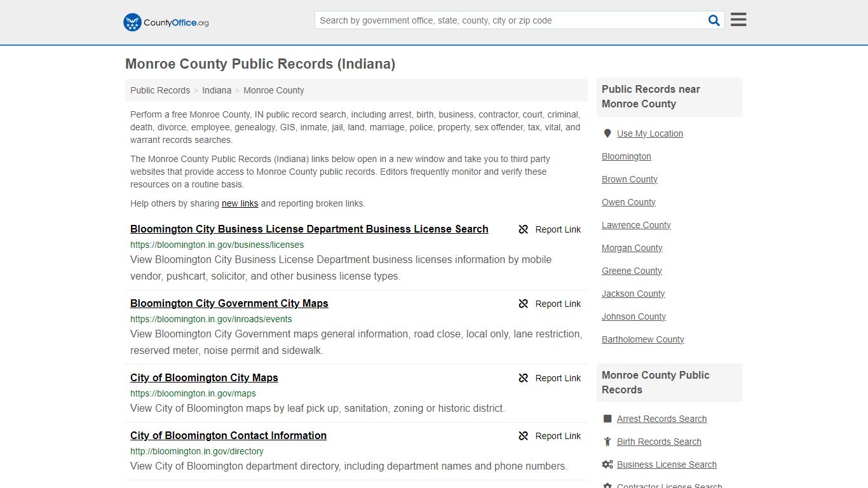Open the new links hyperlink
Image resolution: width=868 pixels, height=488 pixels.
tap(240, 203)
